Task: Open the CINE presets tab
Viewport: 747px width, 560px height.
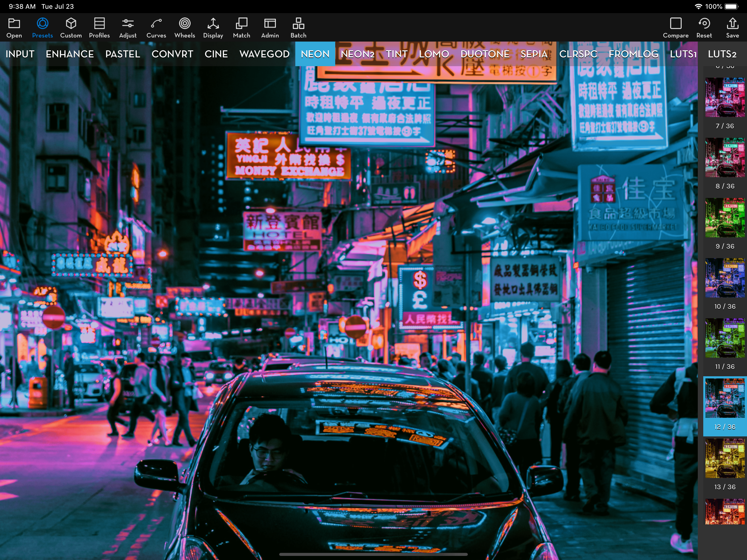Action: [216, 54]
